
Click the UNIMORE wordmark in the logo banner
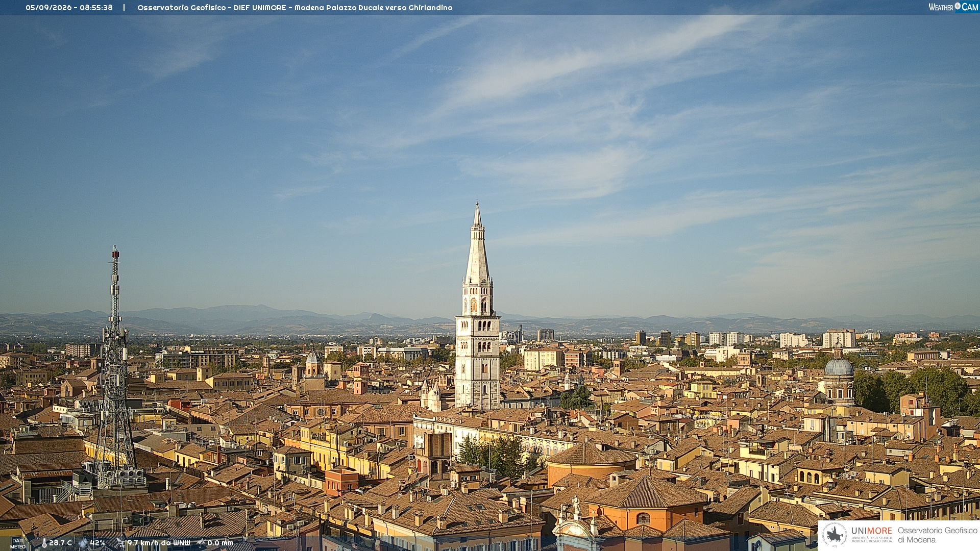click(871, 531)
